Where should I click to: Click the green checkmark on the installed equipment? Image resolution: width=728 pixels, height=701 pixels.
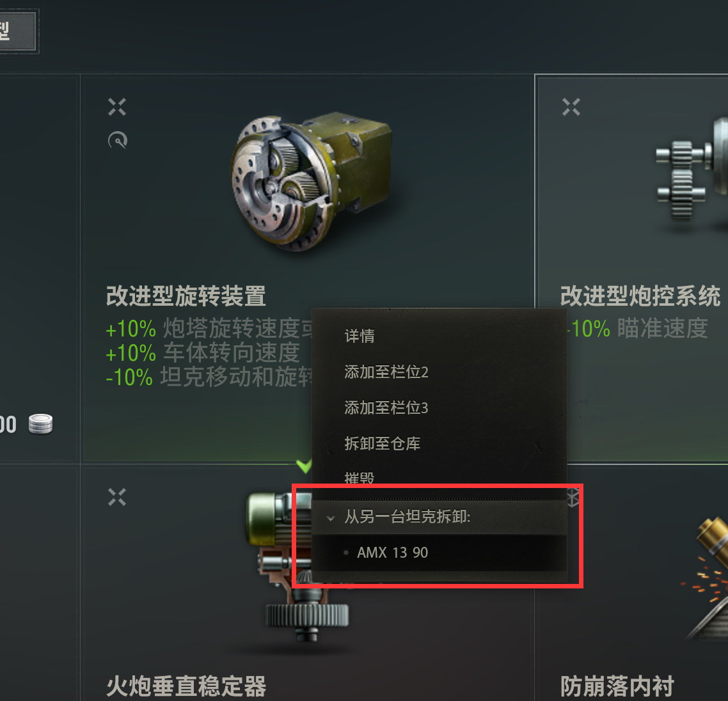(x=304, y=466)
